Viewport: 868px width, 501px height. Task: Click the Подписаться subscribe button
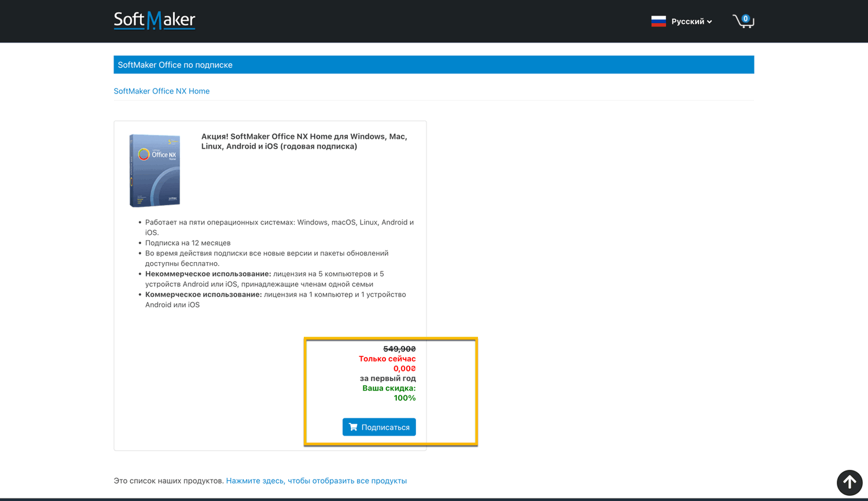(379, 427)
